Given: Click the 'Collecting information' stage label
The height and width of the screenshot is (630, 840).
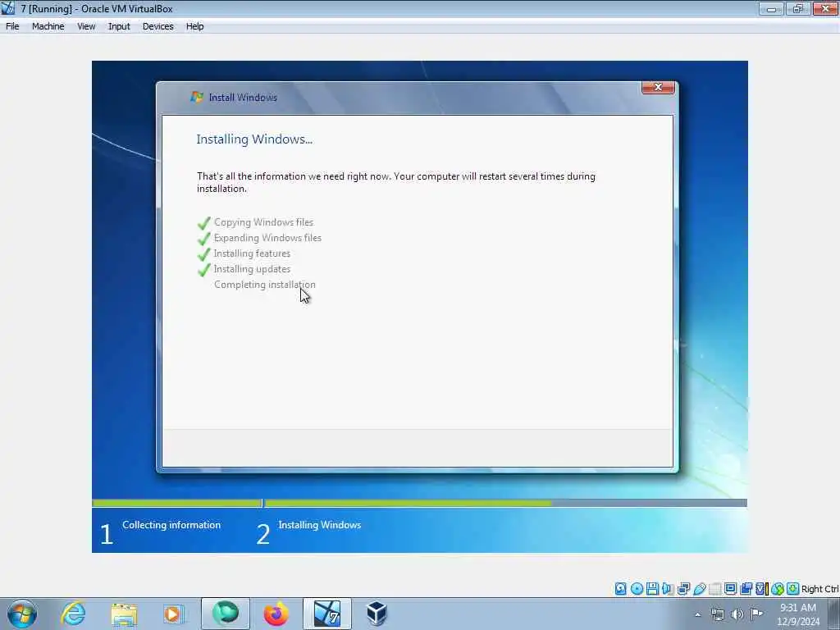Looking at the screenshot, I should (171, 525).
